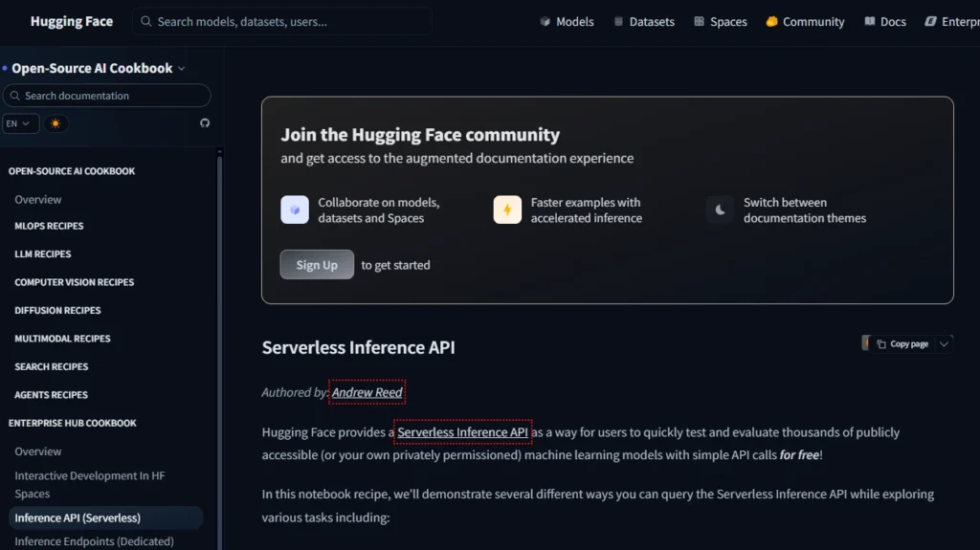980x550 pixels.
Task: Click the magnifier icon in documentation search
Action: (x=15, y=96)
